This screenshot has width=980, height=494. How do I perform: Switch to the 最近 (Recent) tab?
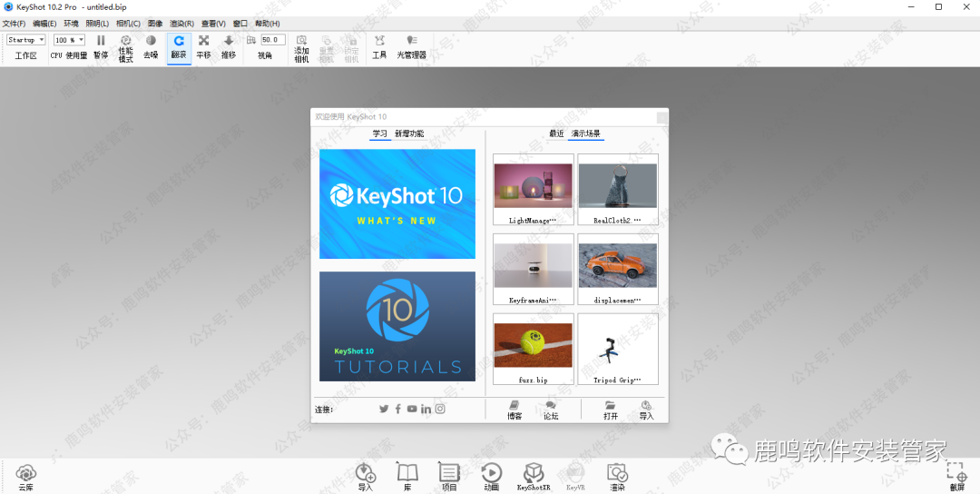(556, 134)
